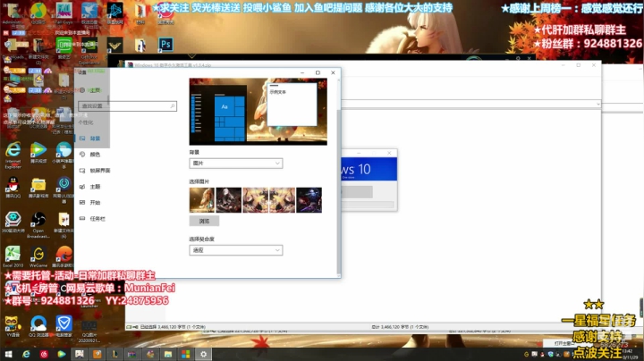Open the QQ浏览器 desktop icon

click(x=38, y=326)
